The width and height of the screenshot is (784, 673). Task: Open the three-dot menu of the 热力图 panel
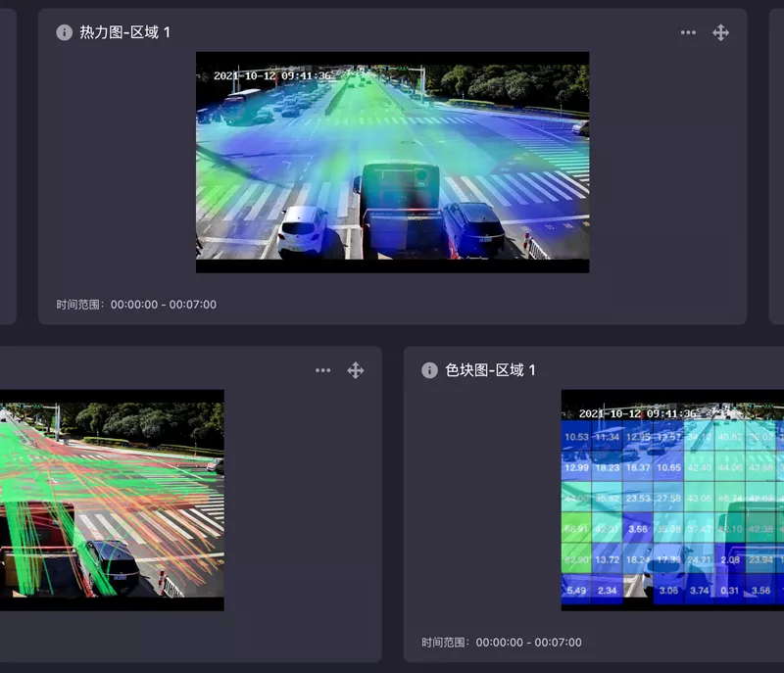tap(688, 32)
